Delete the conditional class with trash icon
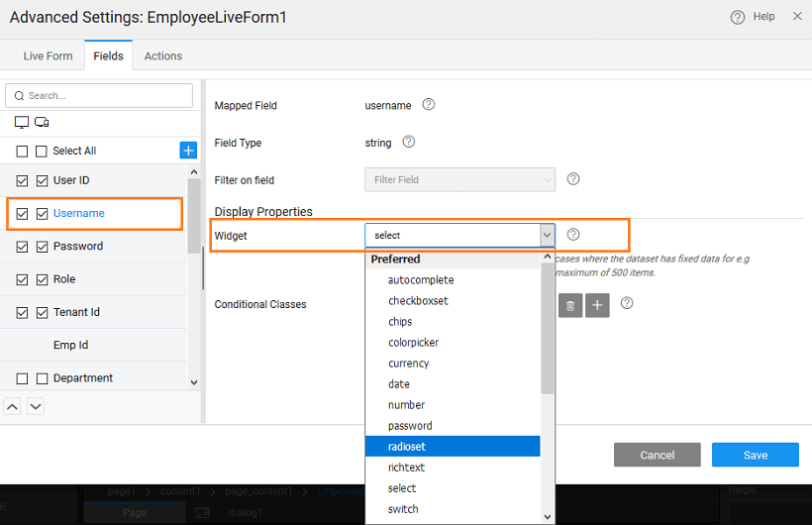 tap(570, 305)
